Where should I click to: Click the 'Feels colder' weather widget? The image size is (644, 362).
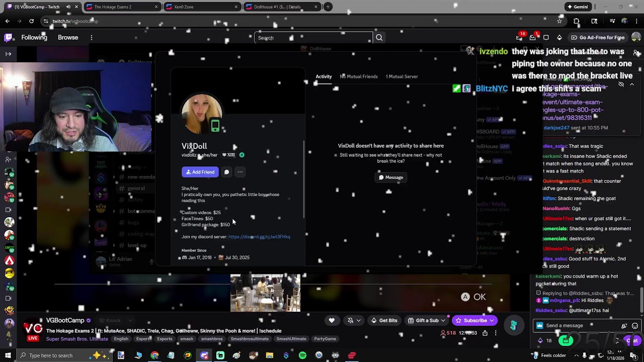pyautogui.click(x=548, y=355)
